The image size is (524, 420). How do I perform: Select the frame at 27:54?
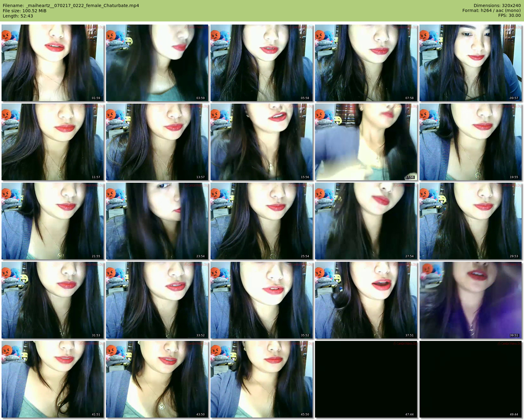pos(366,221)
